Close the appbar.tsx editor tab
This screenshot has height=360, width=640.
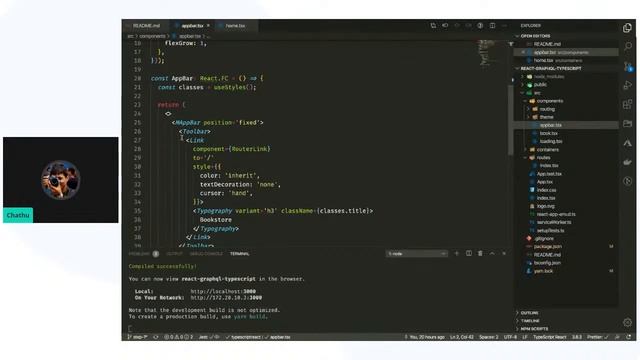[208, 26]
